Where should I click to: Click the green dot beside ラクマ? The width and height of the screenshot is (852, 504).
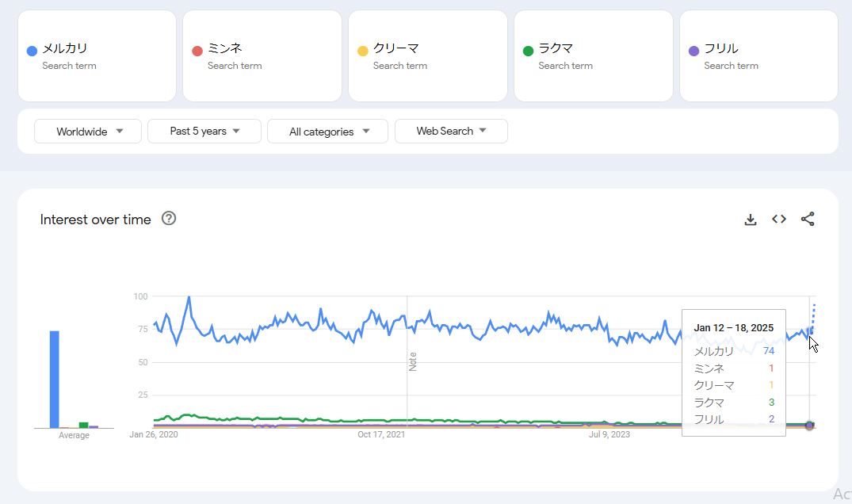(x=528, y=51)
